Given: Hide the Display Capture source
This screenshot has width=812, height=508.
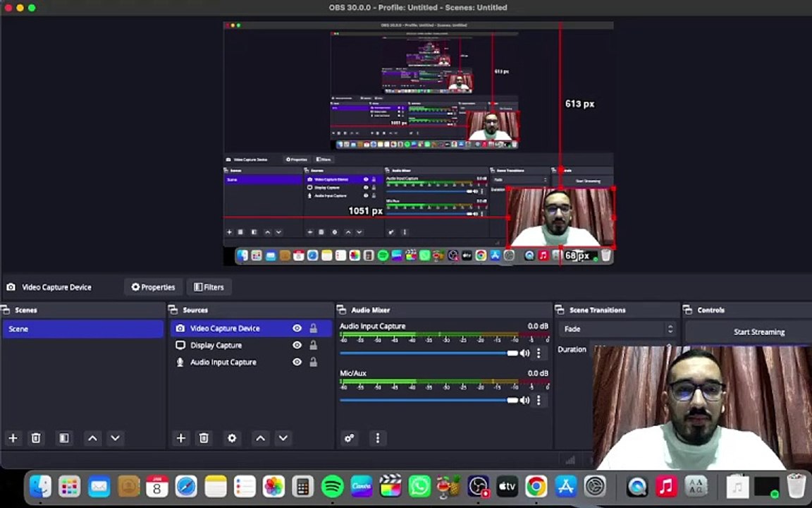Looking at the screenshot, I should pos(297,345).
